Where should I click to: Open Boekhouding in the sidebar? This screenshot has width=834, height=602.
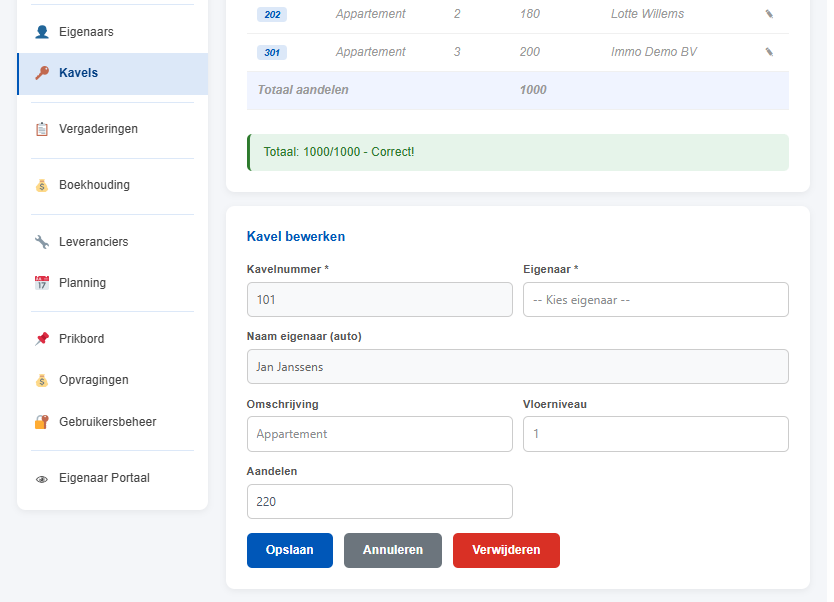[112, 185]
